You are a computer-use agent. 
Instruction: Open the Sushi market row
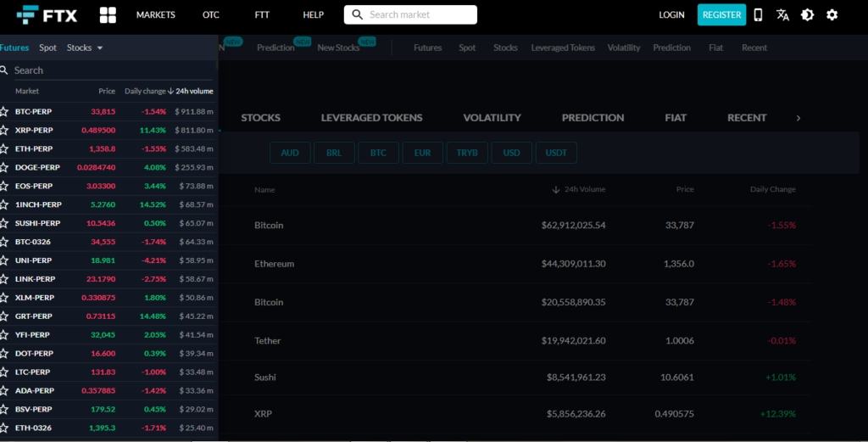pyautogui.click(x=515, y=378)
